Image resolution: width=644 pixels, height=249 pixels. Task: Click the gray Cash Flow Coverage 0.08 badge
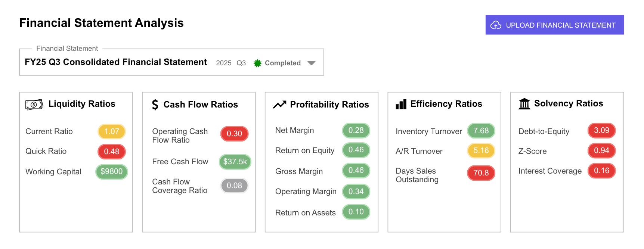pos(234,186)
